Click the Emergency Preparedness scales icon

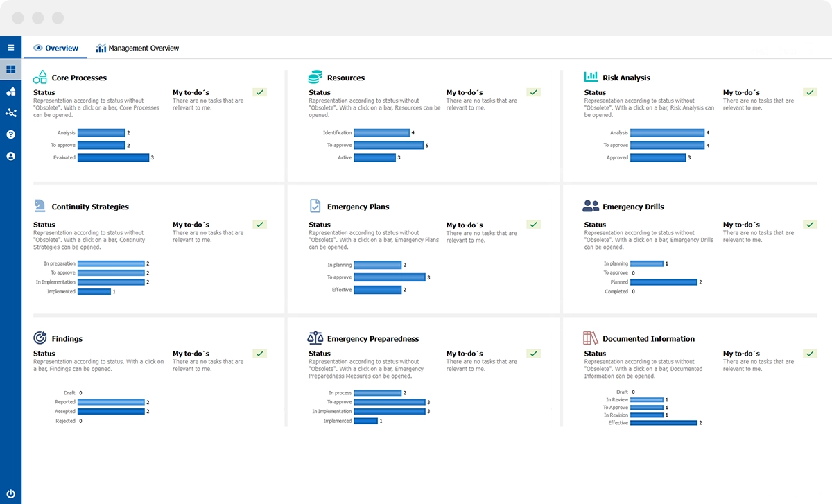[315, 338]
